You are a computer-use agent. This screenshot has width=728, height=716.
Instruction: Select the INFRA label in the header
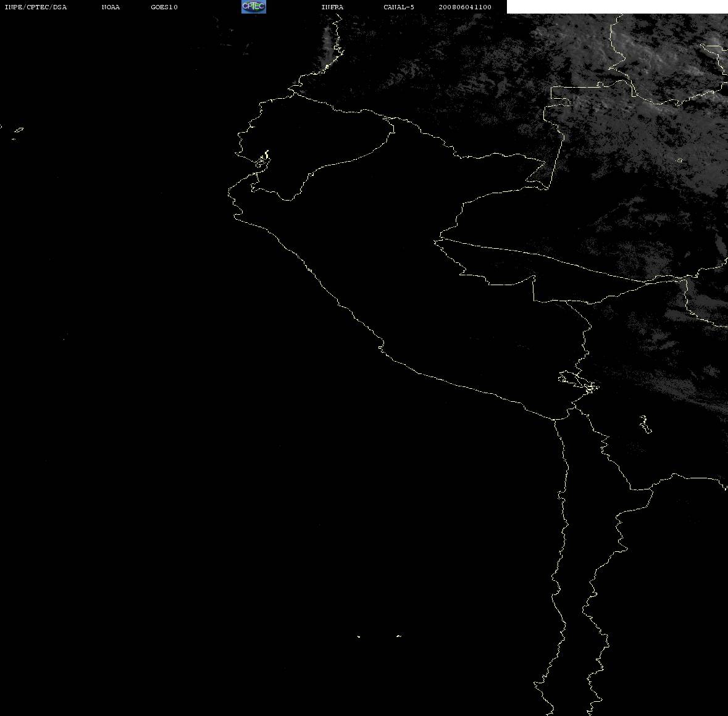332,7
